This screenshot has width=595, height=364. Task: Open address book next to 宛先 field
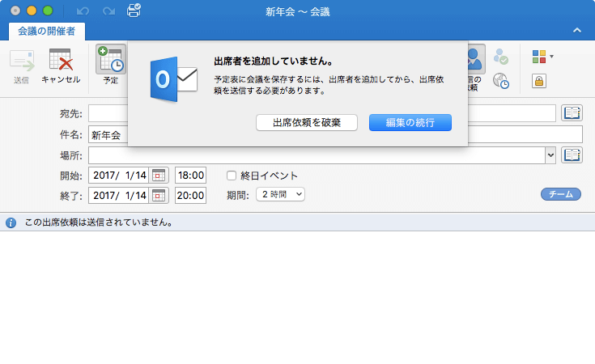572,113
